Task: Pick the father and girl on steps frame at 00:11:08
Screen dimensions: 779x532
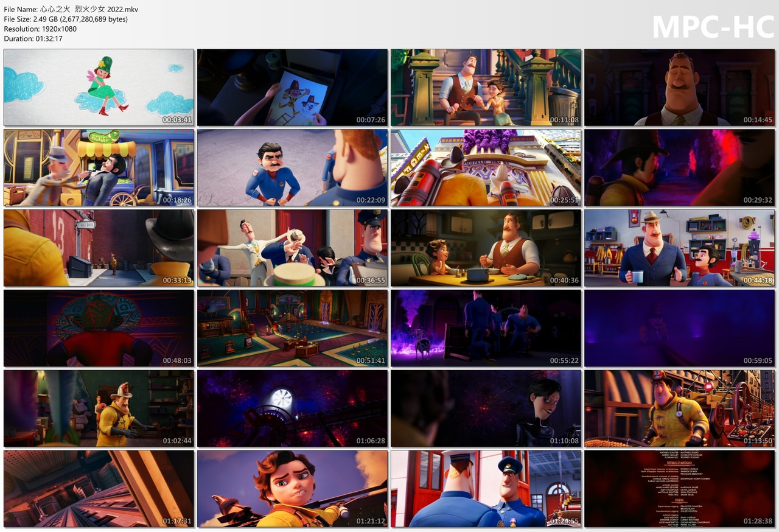Action: [x=486, y=88]
